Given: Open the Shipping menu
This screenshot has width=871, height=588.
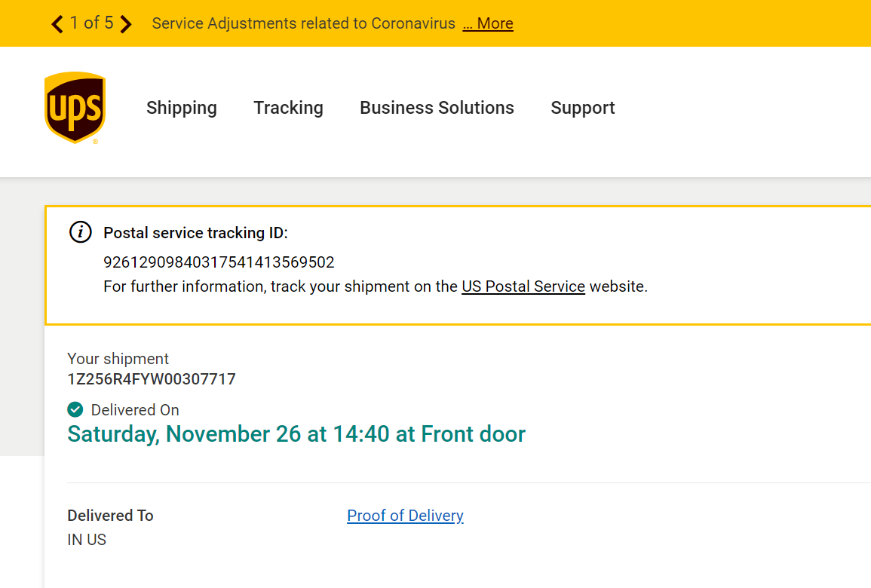Looking at the screenshot, I should [182, 108].
